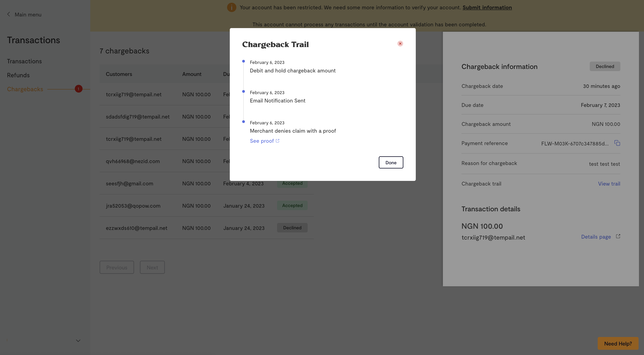Open the See proof link
Screen dimensions: 644x355
click(x=262, y=141)
